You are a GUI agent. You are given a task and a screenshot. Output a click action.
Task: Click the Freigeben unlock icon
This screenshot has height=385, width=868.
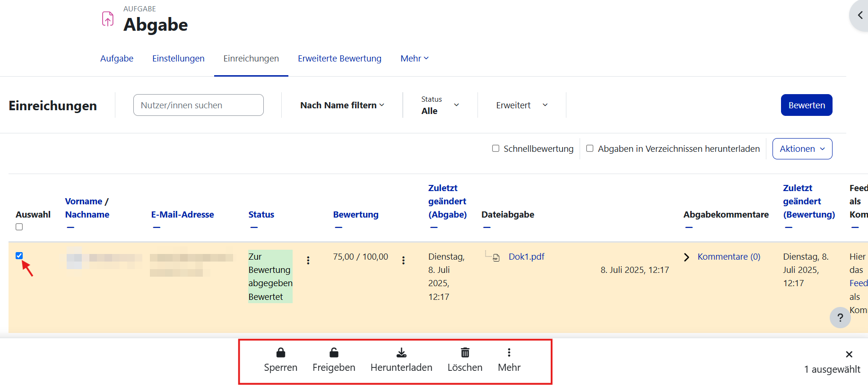point(334,353)
